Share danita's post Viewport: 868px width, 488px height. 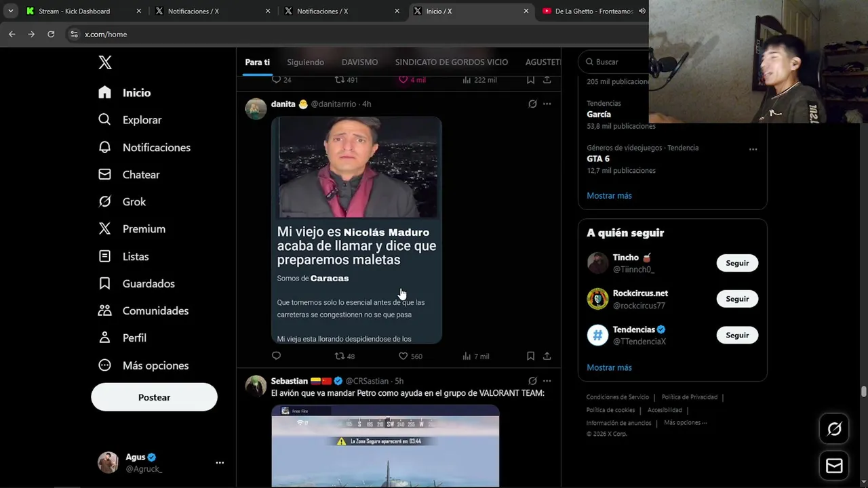[x=547, y=356]
